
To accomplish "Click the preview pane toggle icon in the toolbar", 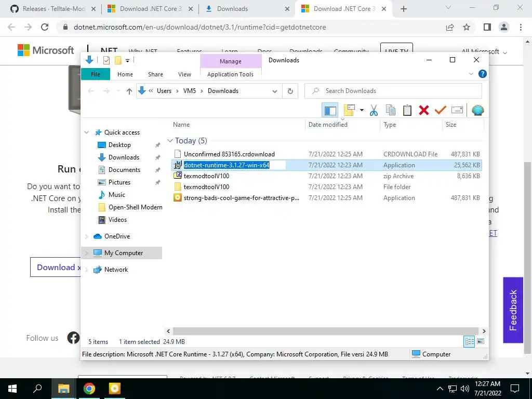I will [x=330, y=110].
